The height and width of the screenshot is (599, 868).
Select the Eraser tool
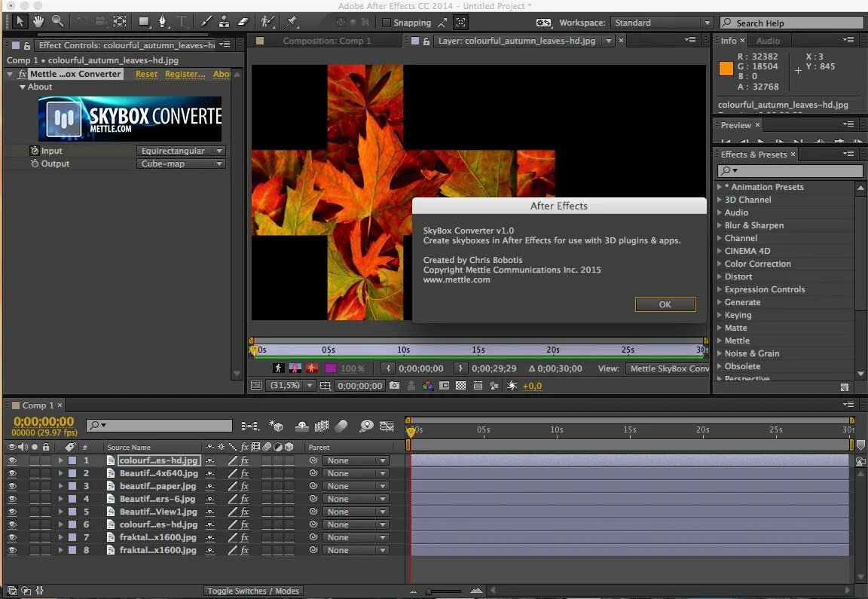click(243, 22)
